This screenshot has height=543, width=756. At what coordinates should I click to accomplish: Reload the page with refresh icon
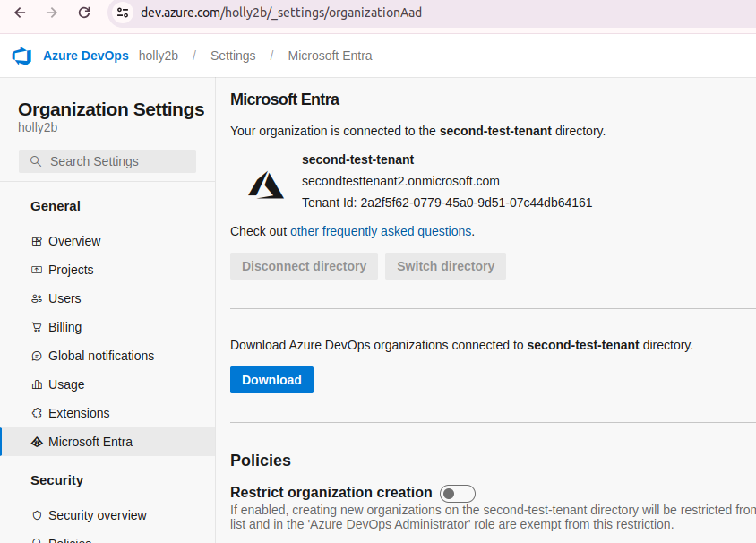84,13
